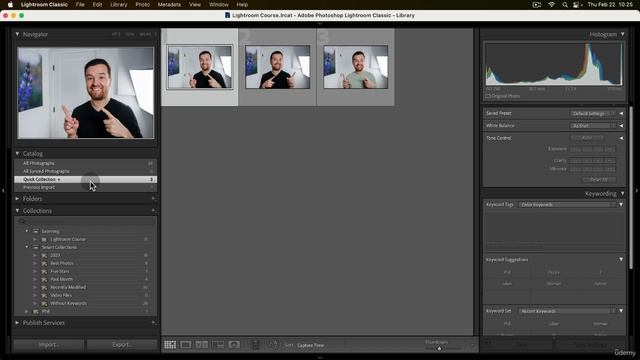
Task: Switch to Compare view in toolbar
Action: coord(202,345)
